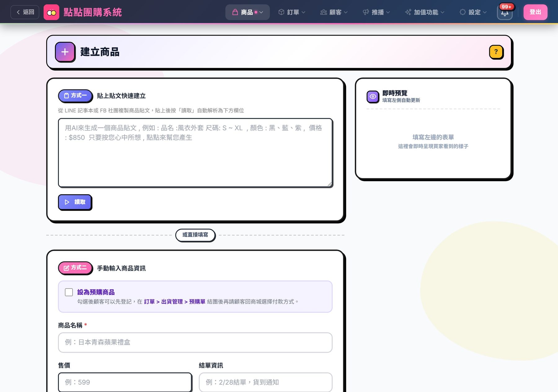Click the 結單資訊 input field
Screen dimensions: 558x392
coord(266,382)
